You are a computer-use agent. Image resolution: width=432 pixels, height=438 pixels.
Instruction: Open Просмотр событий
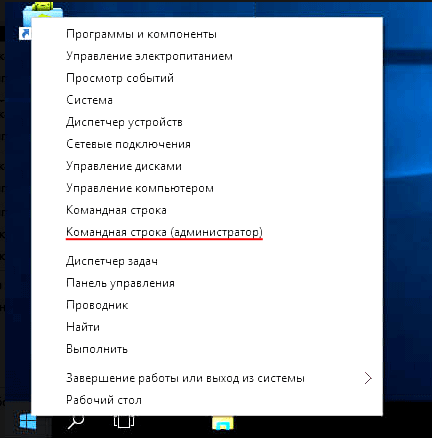click(120, 78)
